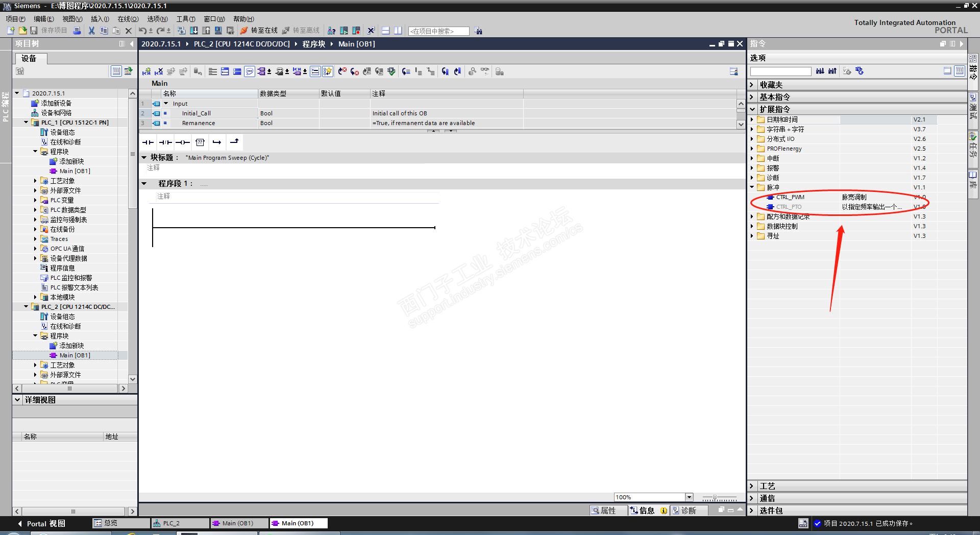Viewport: 980px width, 535px height.
Task: Click the instruction search input field
Action: pyautogui.click(x=780, y=71)
